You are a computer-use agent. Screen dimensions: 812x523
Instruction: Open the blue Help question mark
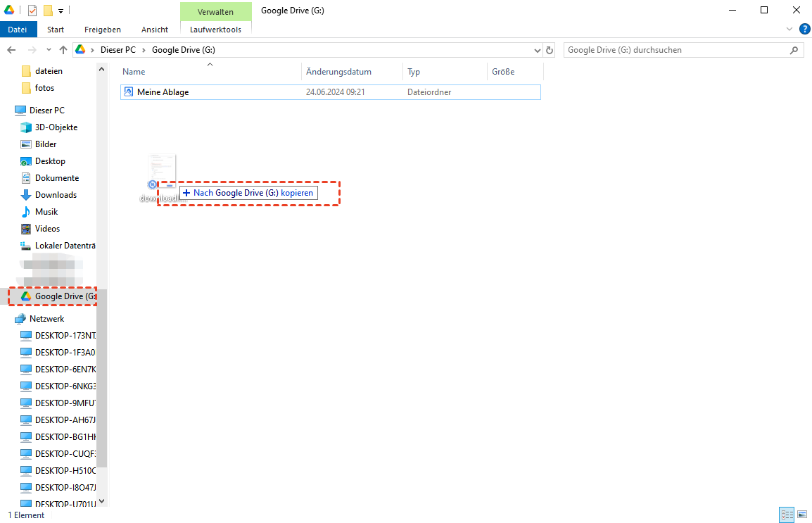[x=805, y=29]
